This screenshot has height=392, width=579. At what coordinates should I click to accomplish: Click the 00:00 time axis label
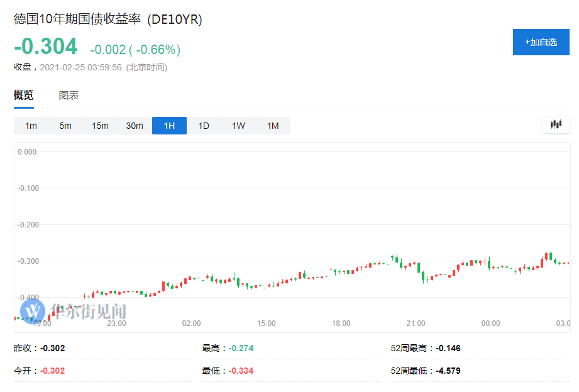pos(490,324)
